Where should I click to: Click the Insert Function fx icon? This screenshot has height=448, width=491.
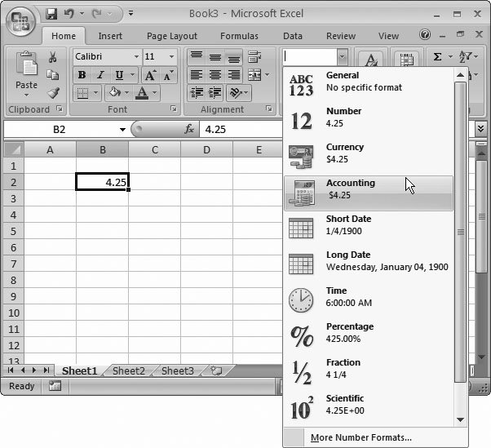[189, 129]
